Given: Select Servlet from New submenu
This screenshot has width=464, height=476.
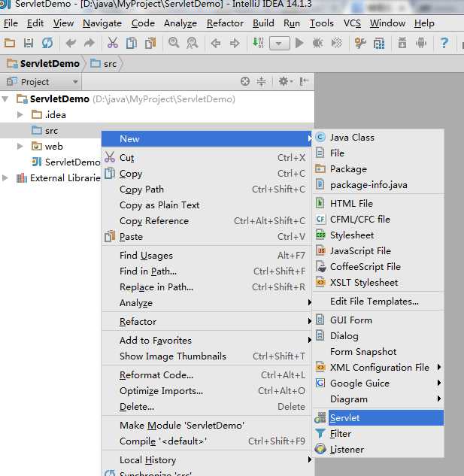Looking at the screenshot, I should pyautogui.click(x=378, y=417).
